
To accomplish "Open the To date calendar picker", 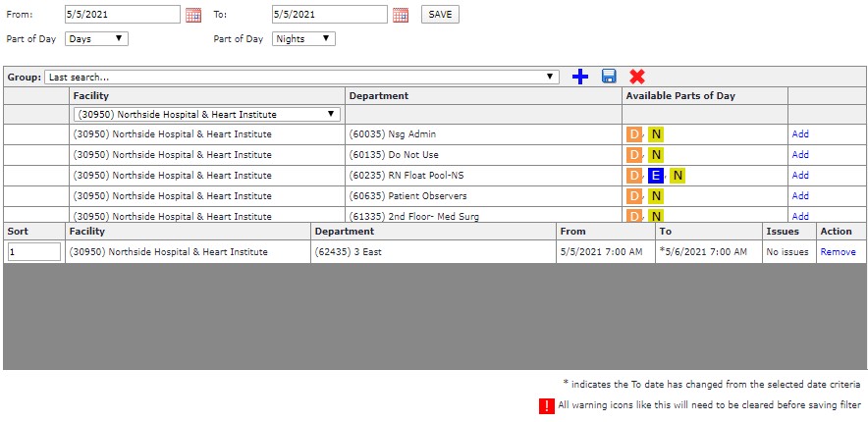I will click(x=400, y=15).
